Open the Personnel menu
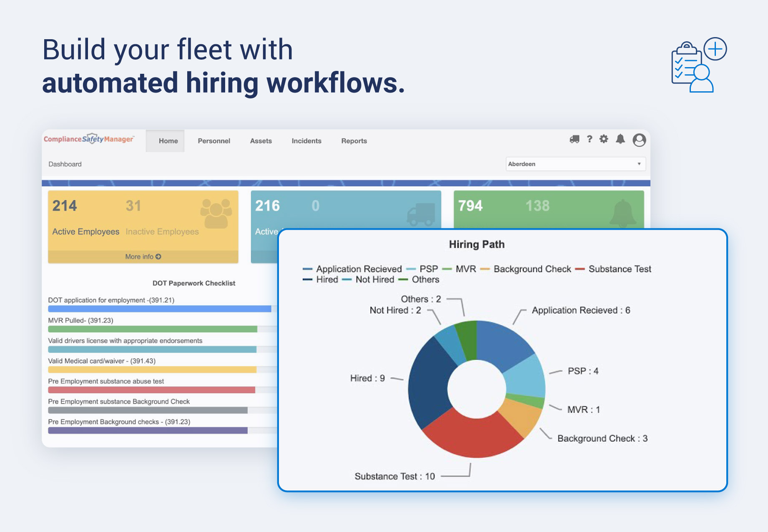This screenshot has height=532, width=768. click(214, 141)
